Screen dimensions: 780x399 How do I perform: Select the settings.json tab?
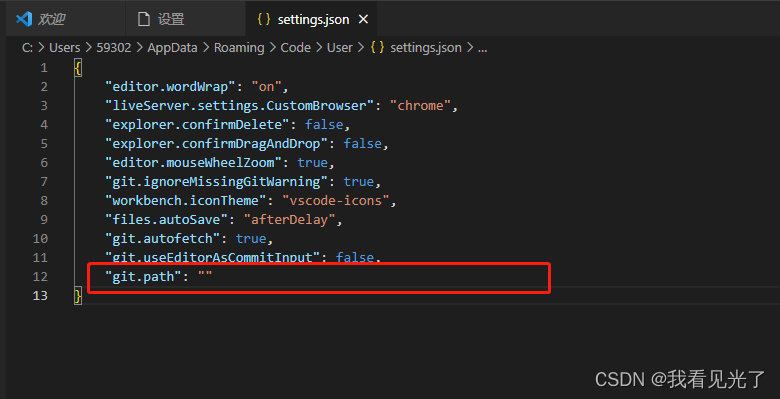tap(311, 19)
